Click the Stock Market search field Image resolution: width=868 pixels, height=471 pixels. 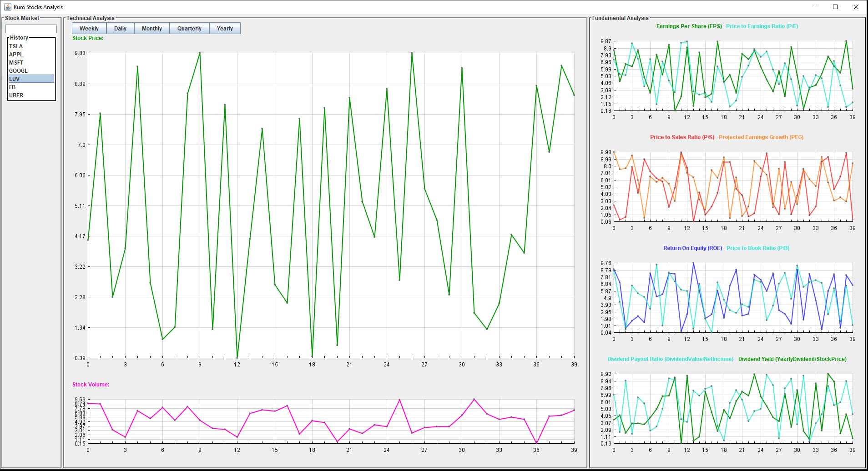(x=30, y=29)
